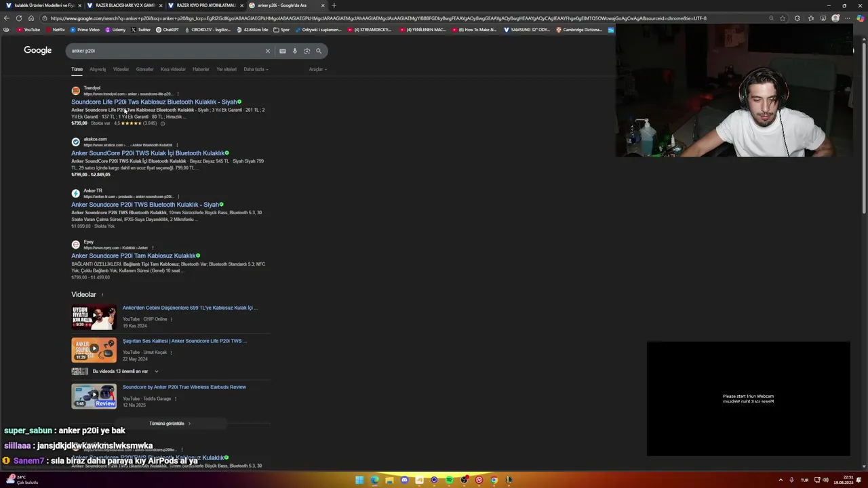
Task: Expand the 'Daha fazla' filter dropdown
Action: coord(256,69)
